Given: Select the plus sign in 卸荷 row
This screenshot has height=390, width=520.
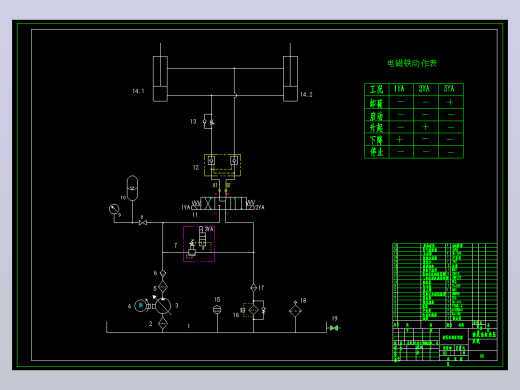Looking at the screenshot, I should 450,102.
